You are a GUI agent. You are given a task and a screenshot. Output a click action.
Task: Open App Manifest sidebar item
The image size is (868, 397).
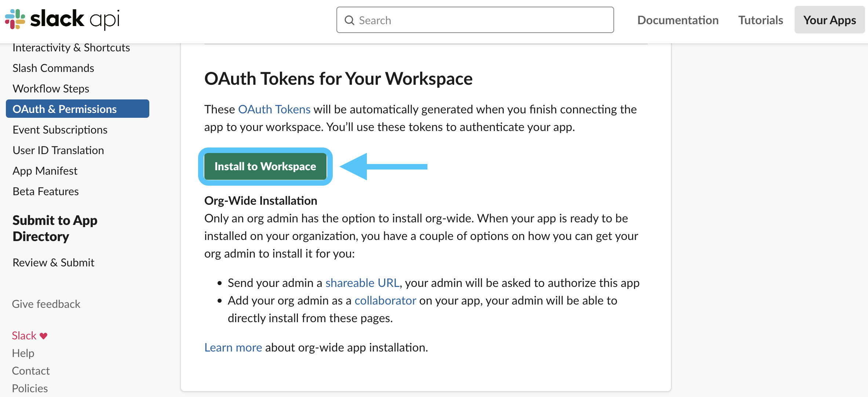pyautogui.click(x=45, y=171)
